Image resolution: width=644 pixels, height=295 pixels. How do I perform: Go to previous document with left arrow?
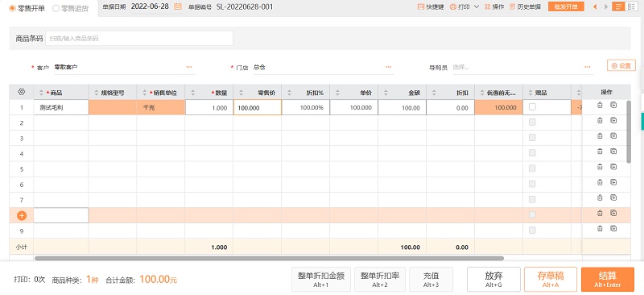coord(595,6)
